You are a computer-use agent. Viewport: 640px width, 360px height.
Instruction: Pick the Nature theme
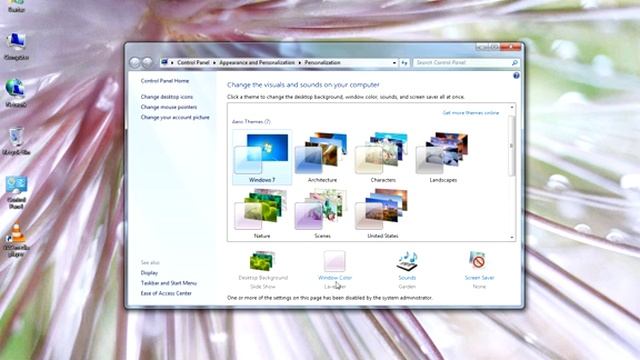(x=262, y=213)
